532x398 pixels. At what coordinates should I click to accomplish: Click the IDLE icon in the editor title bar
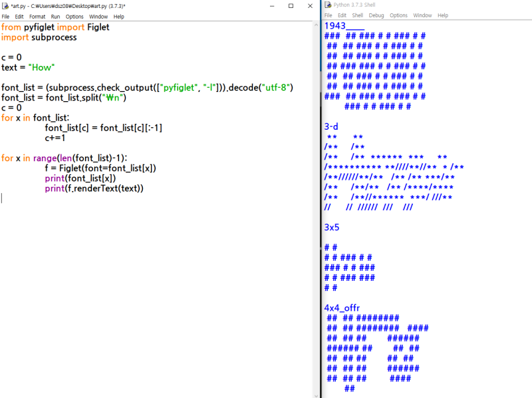pos(6,5)
